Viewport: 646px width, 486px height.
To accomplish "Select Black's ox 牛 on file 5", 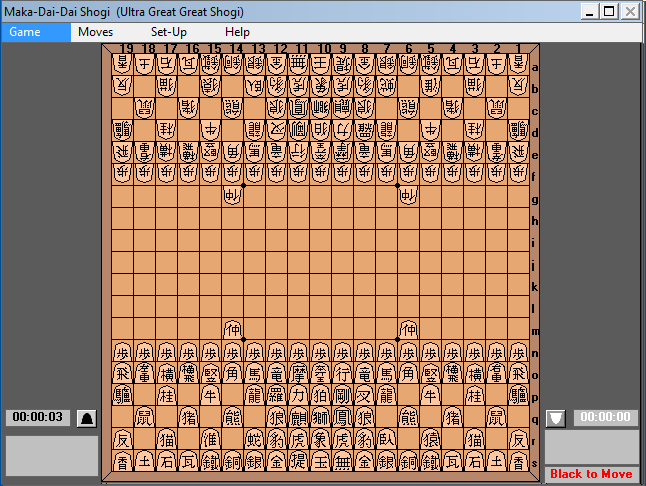I will (431, 395).
